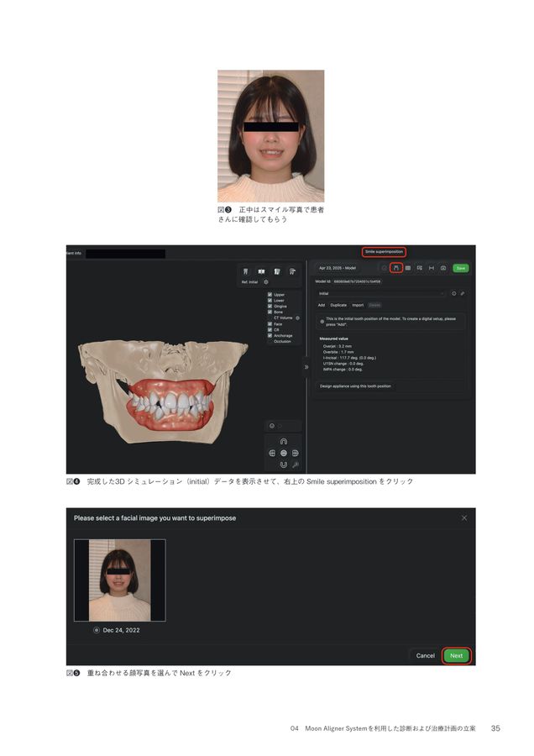Click the green Save button

pyautogui.click(x=461, y=268)
